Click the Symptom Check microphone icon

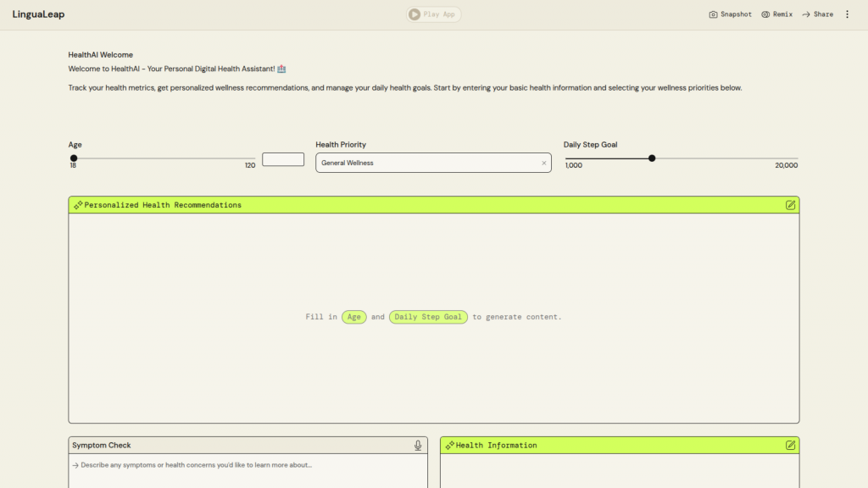pos(418,446)
